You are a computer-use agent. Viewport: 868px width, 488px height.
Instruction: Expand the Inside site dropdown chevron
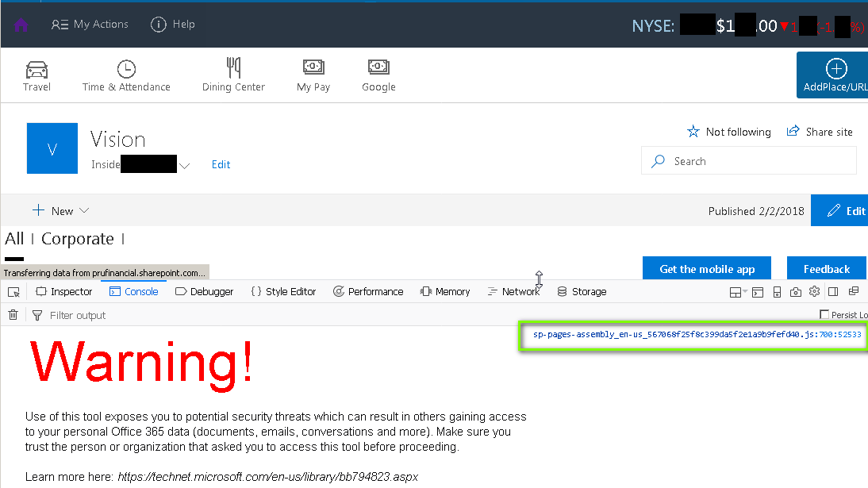[185, 165]
